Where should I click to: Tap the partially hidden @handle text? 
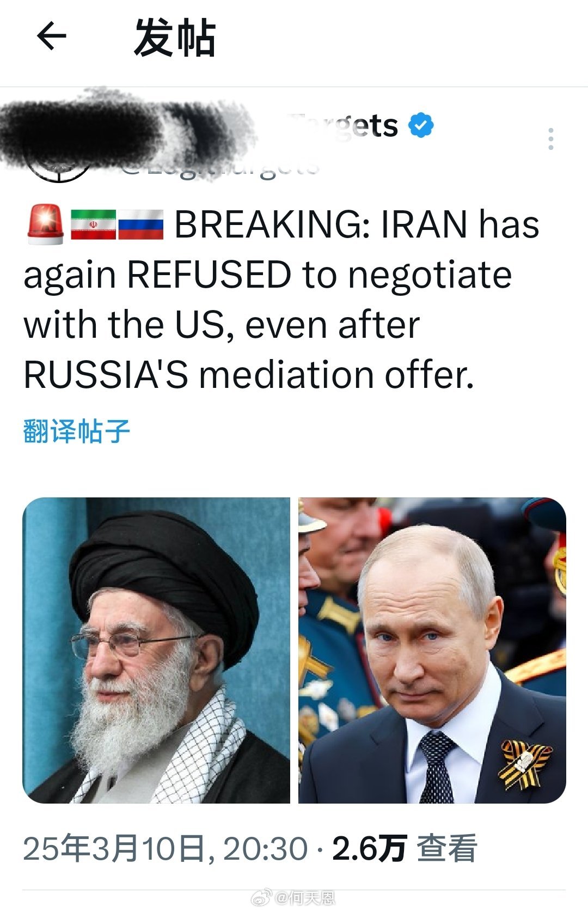pyautogui.click(x=218, y=166)
